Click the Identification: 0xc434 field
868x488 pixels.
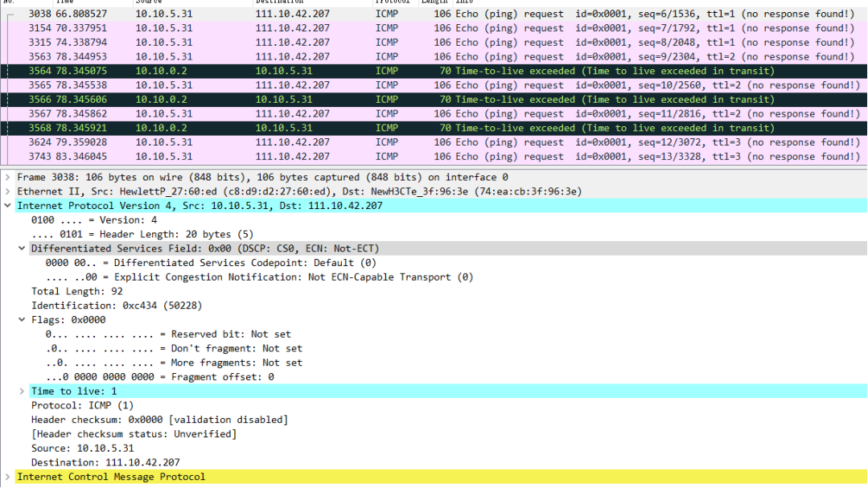pos(117,306)
